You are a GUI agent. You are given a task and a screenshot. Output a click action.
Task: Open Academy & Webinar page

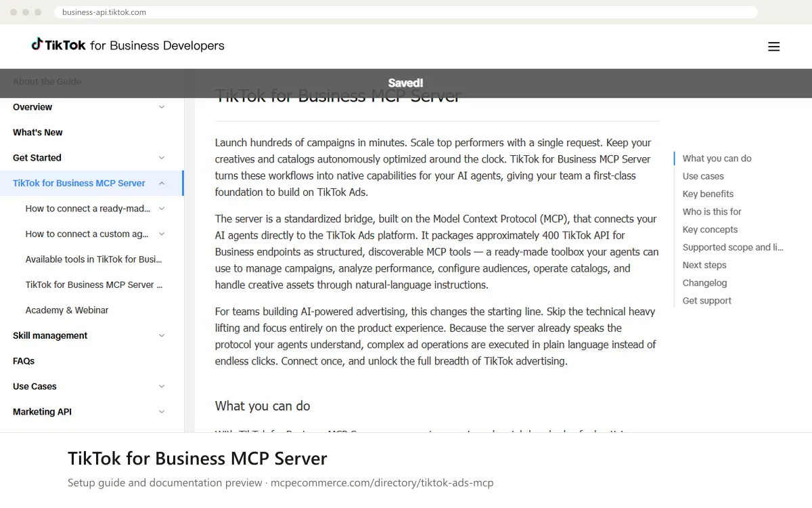click(x=67, y=310)
